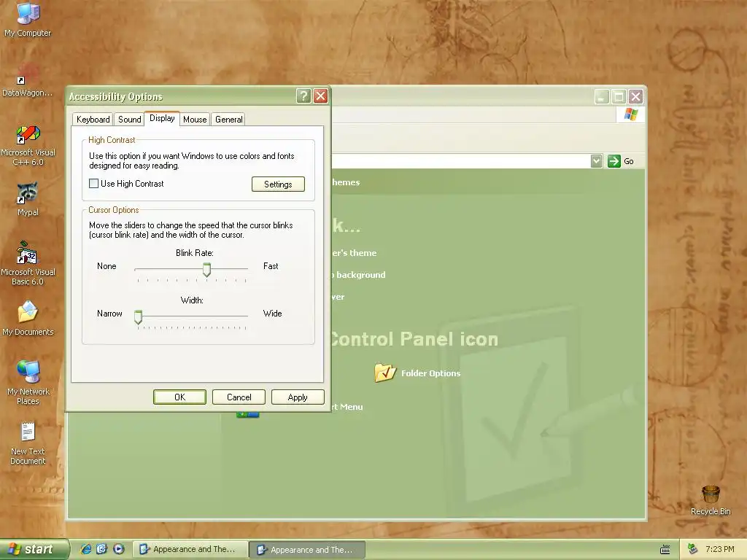Click first Appearance and Themes taskbar button
The height and width of the screenshot is (560, 747).
click(190, 550)
